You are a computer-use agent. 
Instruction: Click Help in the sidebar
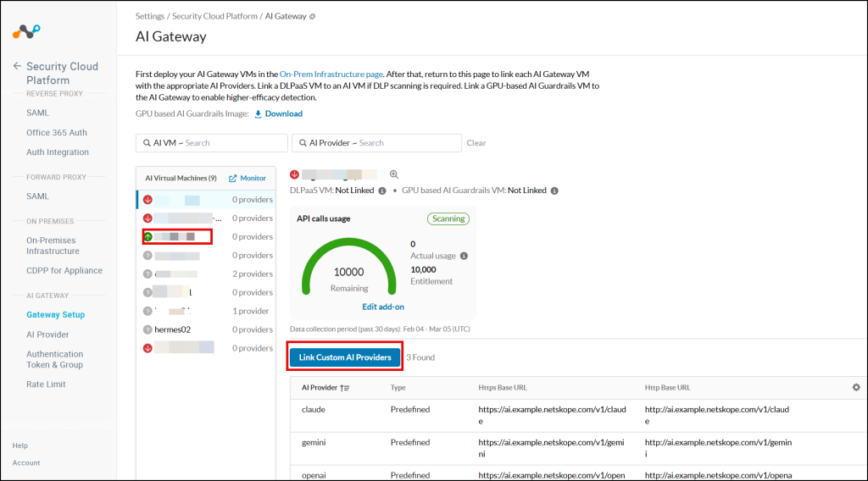pyautogui.click(x=20, y=445)
